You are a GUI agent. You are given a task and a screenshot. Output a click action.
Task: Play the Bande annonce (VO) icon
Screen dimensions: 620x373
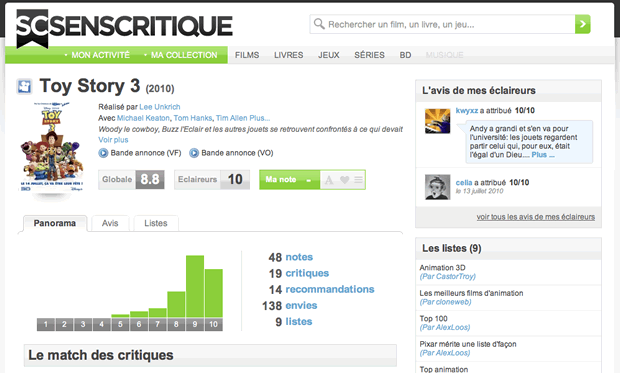194,153
